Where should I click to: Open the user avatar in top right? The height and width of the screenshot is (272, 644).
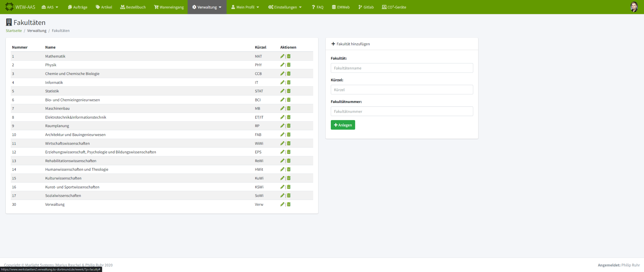[x=634, y=7]
